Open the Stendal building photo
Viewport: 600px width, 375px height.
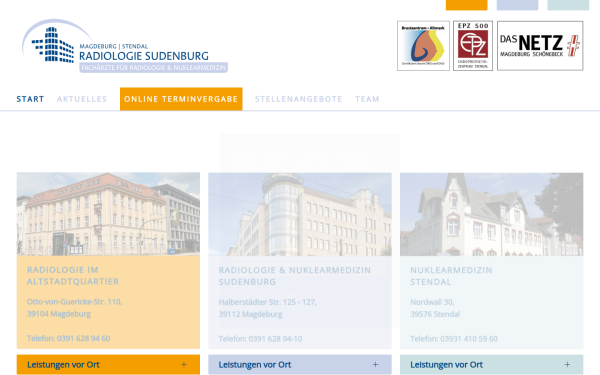[x=492, y=214]
